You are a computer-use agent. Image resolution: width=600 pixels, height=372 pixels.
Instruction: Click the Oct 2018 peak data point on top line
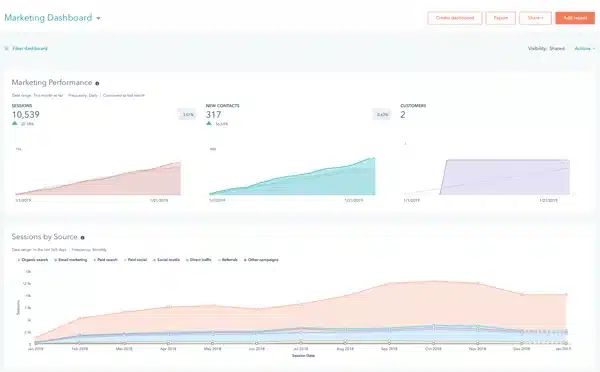click(434, 282)
